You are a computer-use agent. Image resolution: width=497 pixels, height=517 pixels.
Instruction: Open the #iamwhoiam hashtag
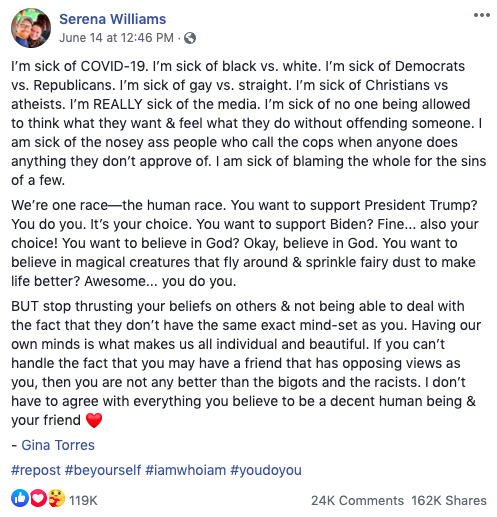tap(186, 470)
